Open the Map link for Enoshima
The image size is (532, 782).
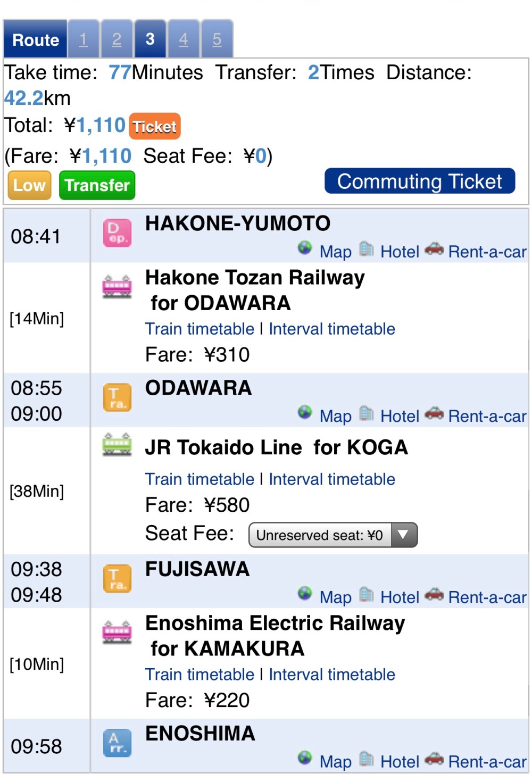pyautogui.click(x=335, y=762)
